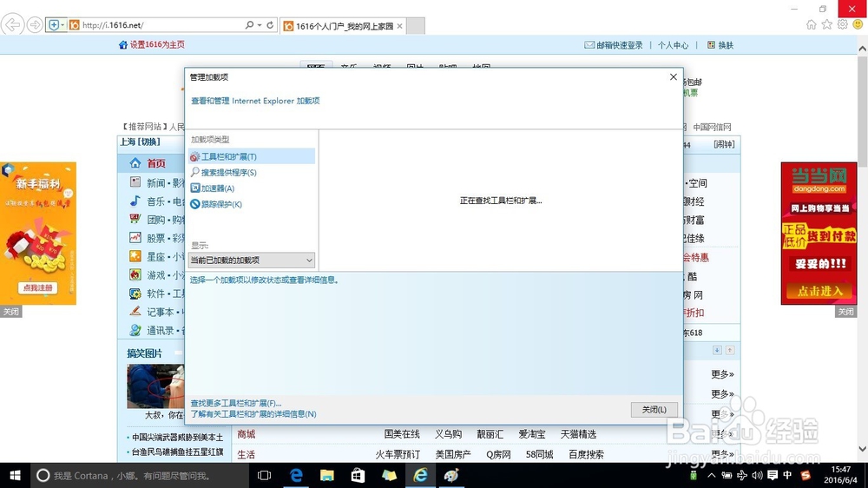
Task: Open 国美在线 link
Action: tap(402, 434)
